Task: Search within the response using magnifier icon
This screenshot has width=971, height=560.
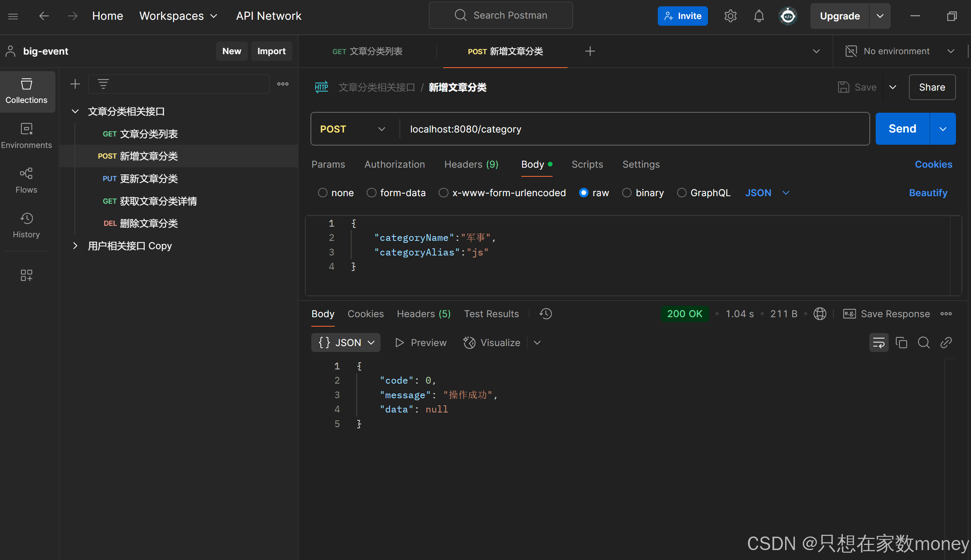Action: (x=924, y=342)
